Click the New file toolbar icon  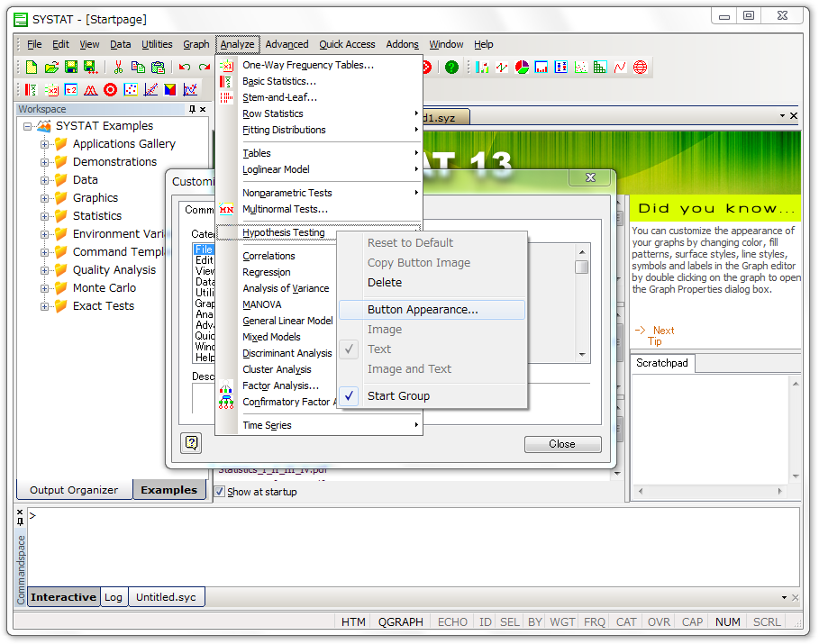[x=32, y=67]
